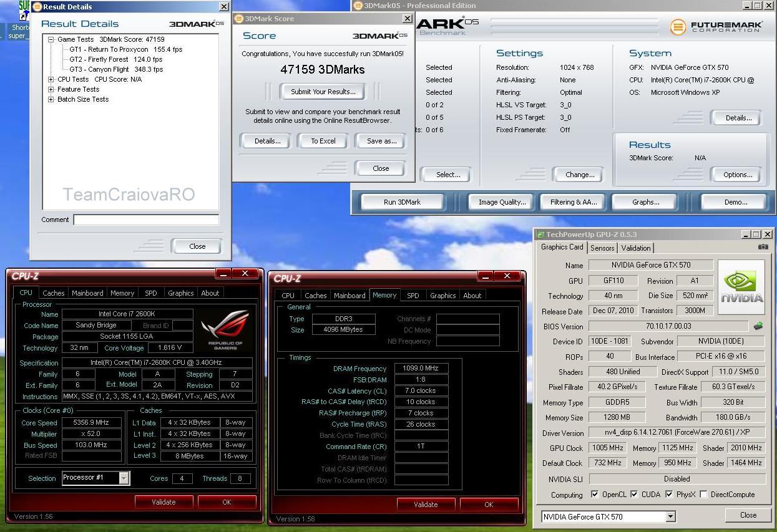
Task: Click the GPU-Z BIOS Version field
Action: tap(668, 326)
